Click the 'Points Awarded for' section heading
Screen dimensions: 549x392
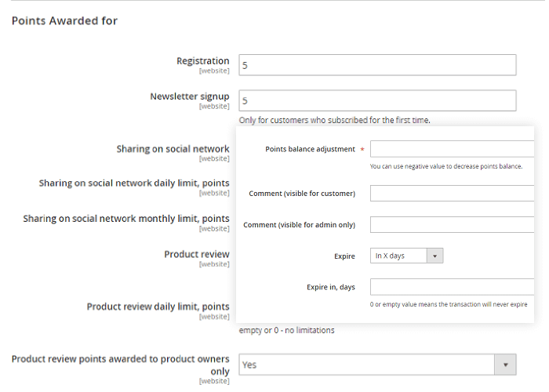coord(64,20)
